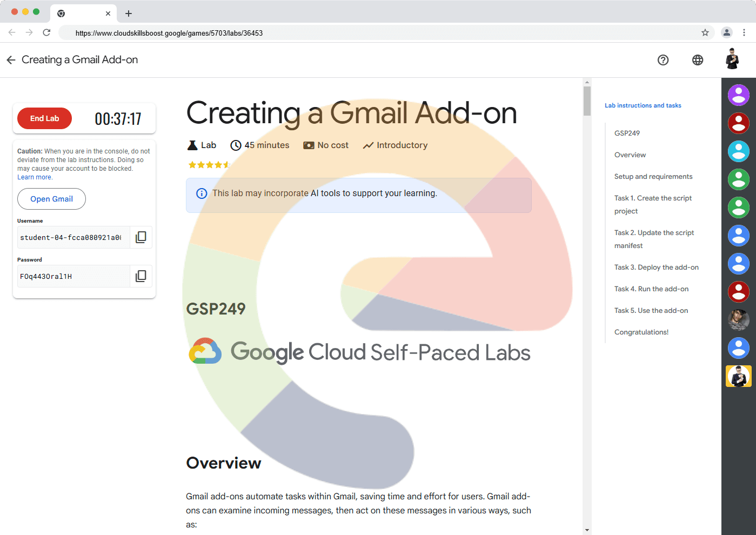756x535 pixels.
Task: Copy the password with the copy icon
Action: tap(141, 276)
